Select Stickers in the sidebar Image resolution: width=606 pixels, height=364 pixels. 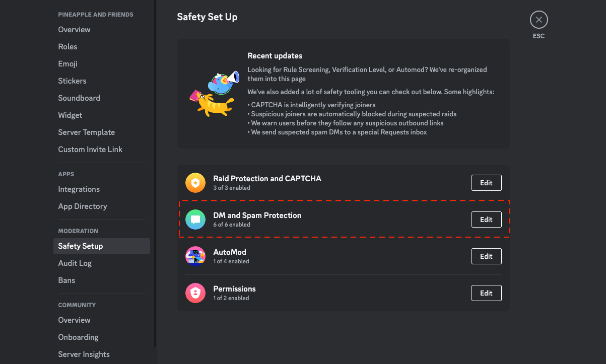72,81
